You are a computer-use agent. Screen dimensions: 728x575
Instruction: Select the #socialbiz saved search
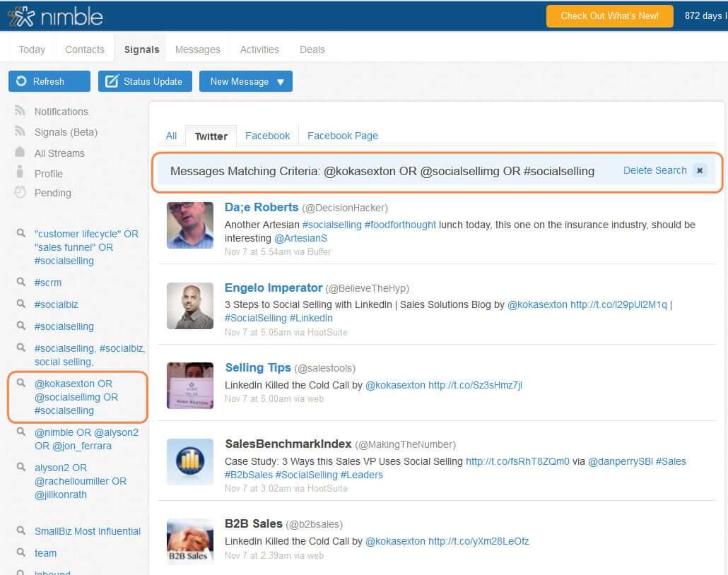click(57, 304)
